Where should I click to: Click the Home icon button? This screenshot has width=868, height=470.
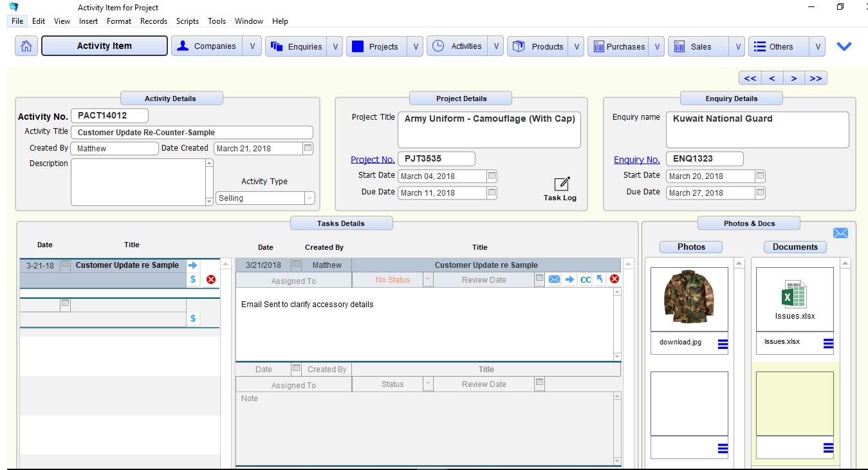click(x=26, y=46)
